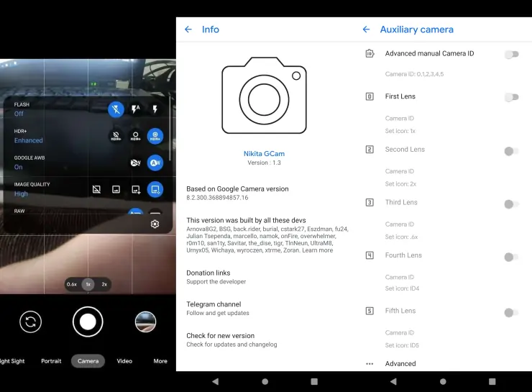532x392 pixels.
Task: Toggle Fifth Lens switch
Action: coord(512,312)
